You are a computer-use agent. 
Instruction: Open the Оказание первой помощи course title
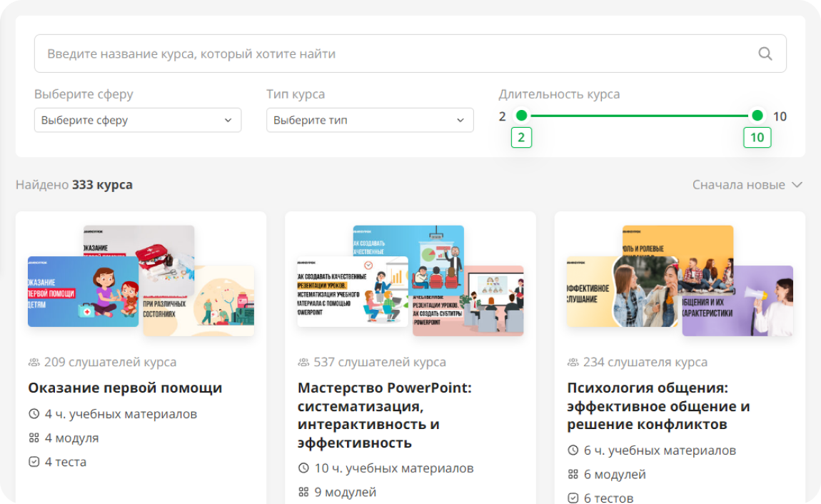(x=125, y=388)
